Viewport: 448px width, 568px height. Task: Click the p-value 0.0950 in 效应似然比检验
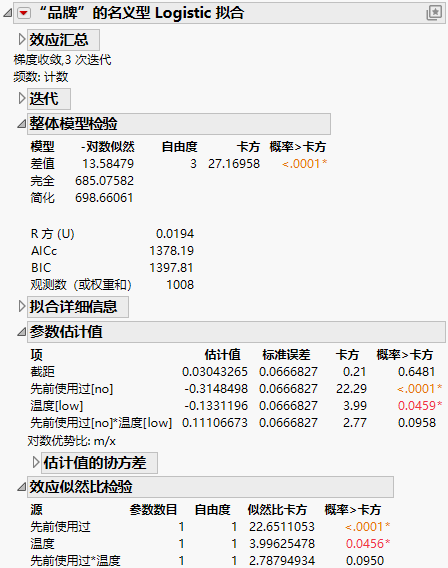point(365,561)
